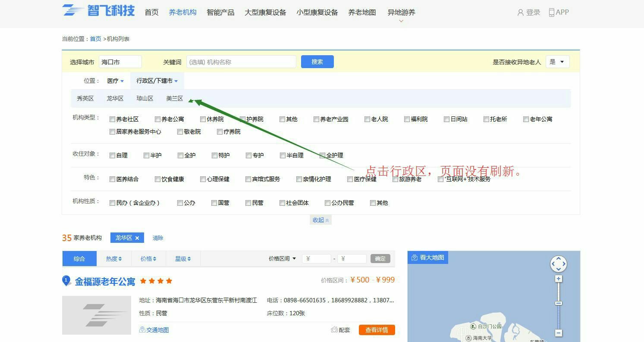The height and width of the screenshot is (342, 644).
Task: Enable the 医养结合 feature checkbox
Action: click(x=113, y=179)
